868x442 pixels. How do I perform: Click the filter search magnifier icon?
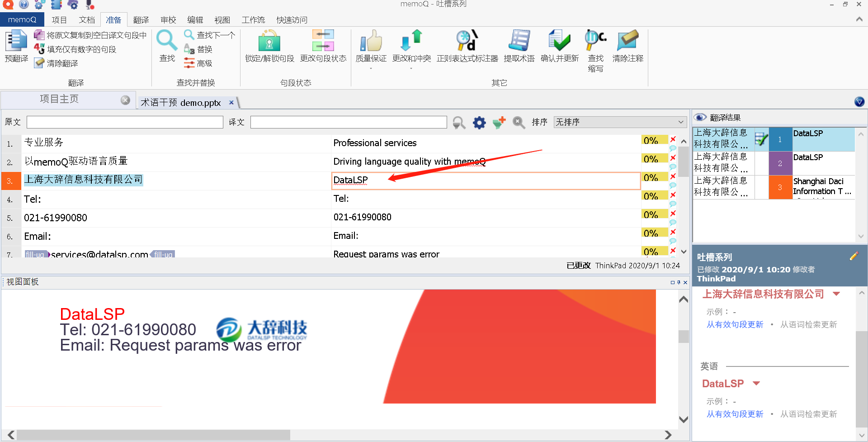[459, 122]
